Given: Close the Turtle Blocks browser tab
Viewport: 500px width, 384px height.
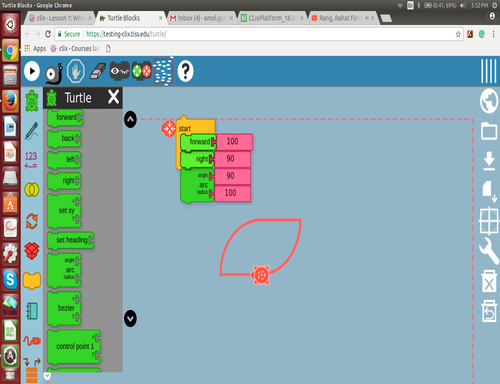Looking at the screenshot, I should coord(160,18).
